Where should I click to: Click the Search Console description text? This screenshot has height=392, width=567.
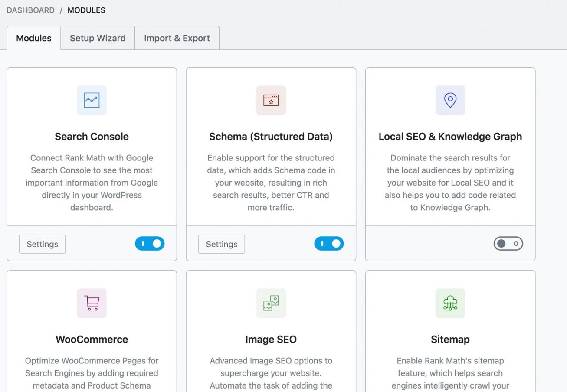[x=92, y=183]
